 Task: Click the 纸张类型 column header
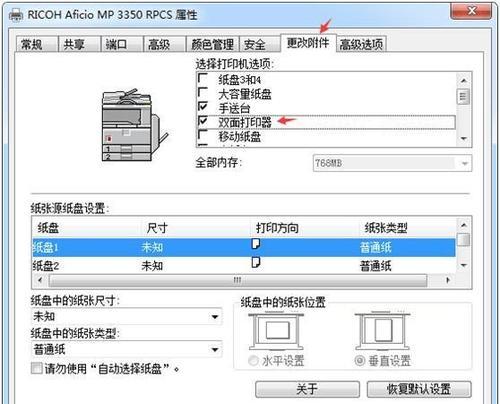408,228
